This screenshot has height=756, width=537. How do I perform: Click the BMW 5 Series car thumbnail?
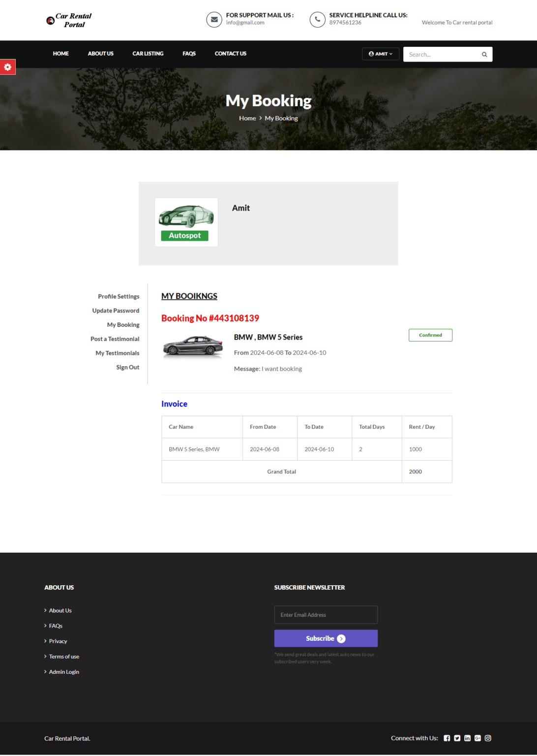[x=193, y=345]
